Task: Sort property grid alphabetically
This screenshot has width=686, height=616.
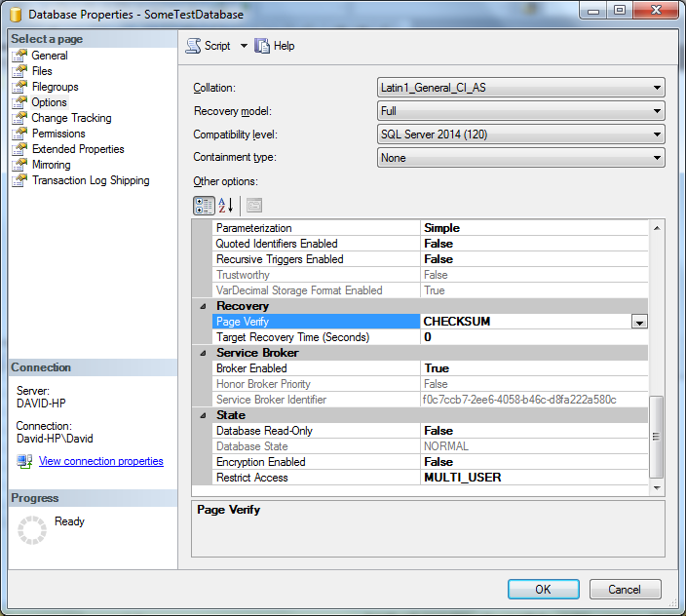Action: (x=226, y=206)
